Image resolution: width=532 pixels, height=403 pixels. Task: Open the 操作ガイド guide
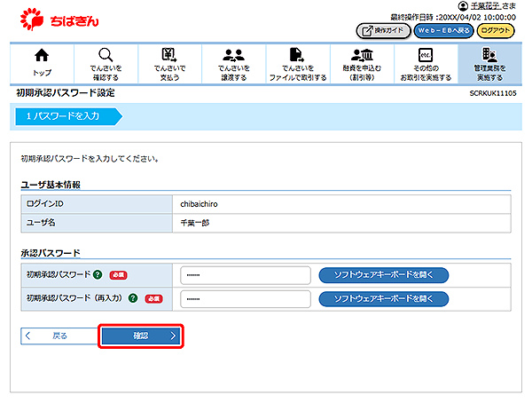pos(382,30)
